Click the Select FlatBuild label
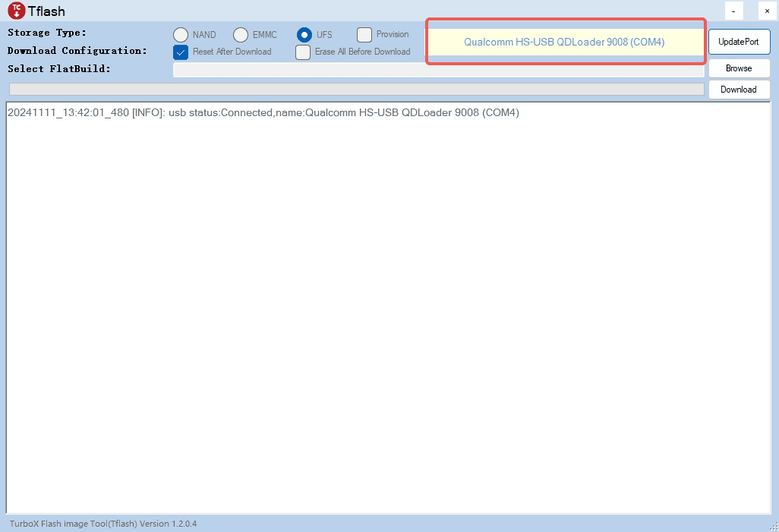The image size is (779, 532). point(58,69)
